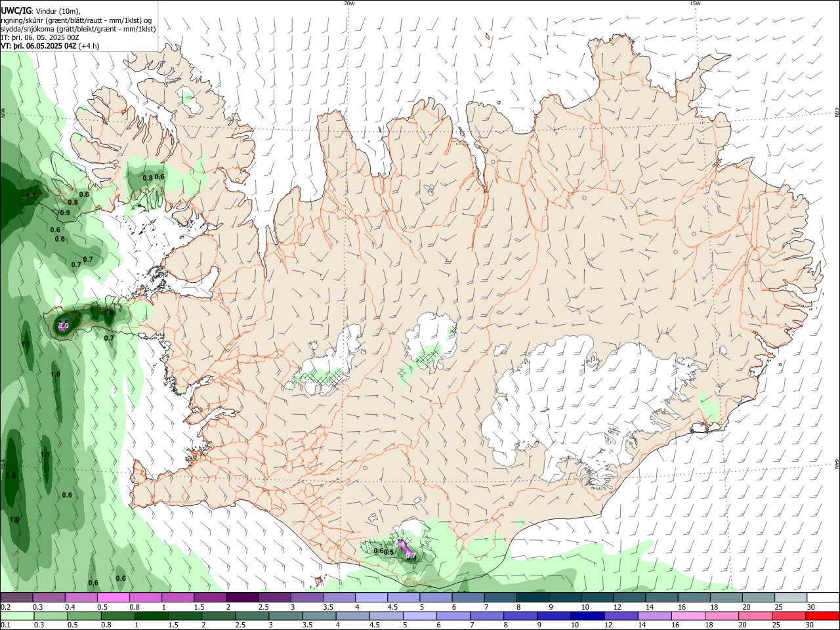The height and width of the screenshot is (630, 840).
Task: Click the '3.5' label under the upper legend
Action: point(327,607)
